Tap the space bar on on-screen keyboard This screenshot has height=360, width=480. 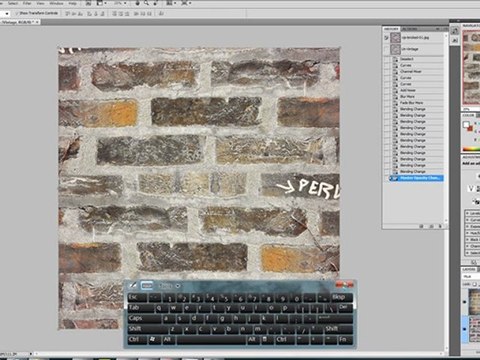(211, 340)
